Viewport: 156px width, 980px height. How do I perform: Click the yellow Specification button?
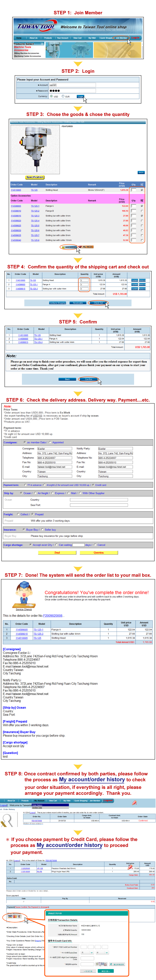click(x=35, y=177)
